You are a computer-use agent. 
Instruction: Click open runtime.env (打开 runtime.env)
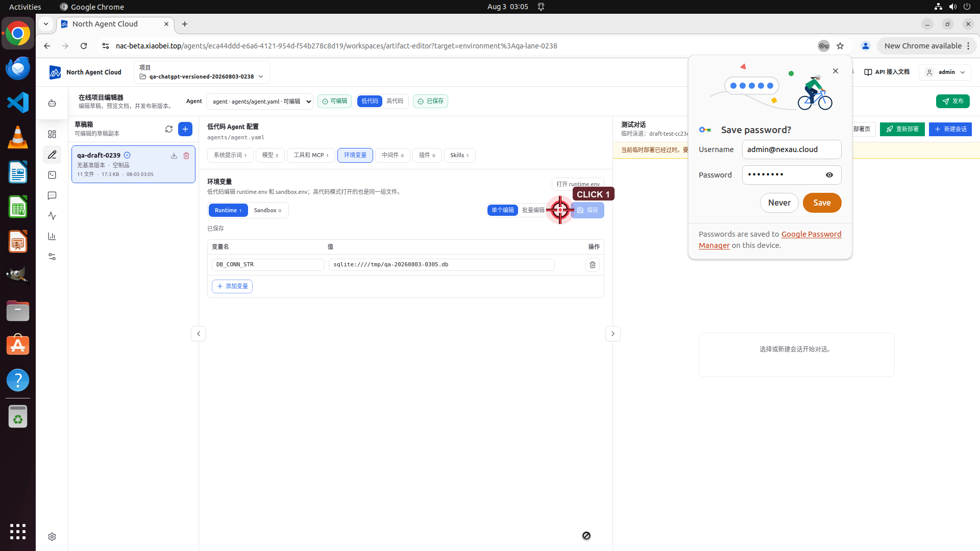point(578,184)
